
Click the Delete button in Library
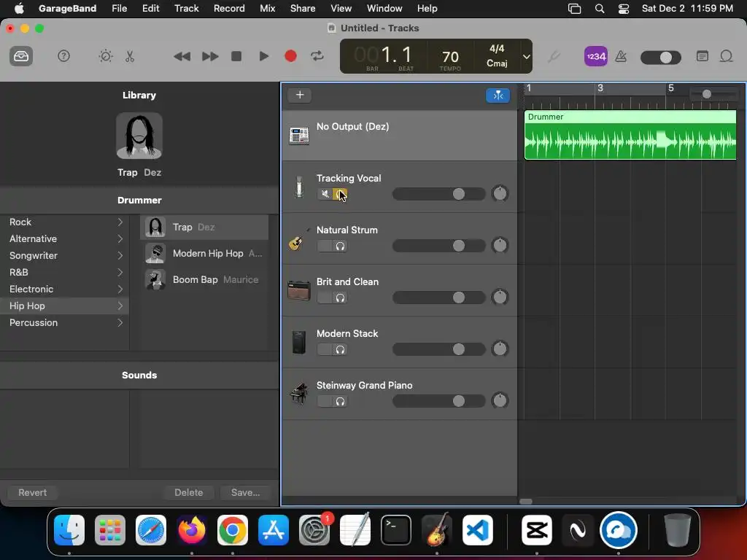(x=189, y=492)
